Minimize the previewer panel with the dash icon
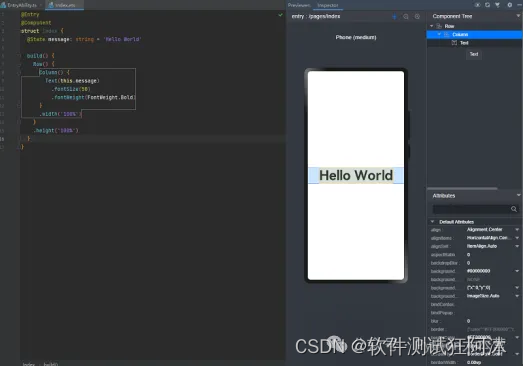The image size is (523, 366). click(519, 5)
